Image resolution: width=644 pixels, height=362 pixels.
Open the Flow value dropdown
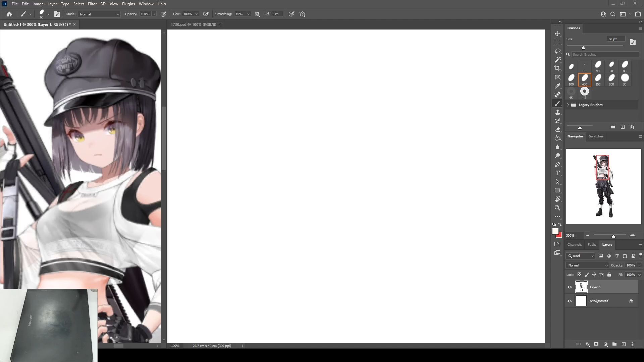[x=197, y=14]
